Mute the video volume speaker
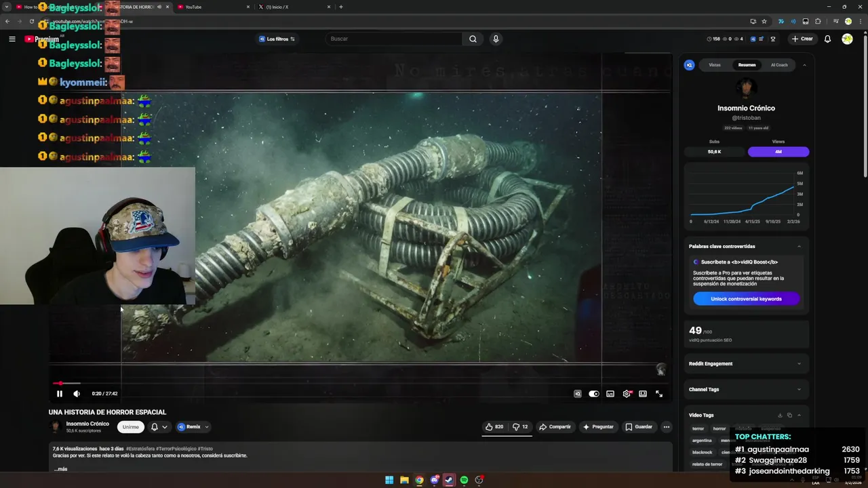Screen dimensions: 868x488 coord(77,394)
